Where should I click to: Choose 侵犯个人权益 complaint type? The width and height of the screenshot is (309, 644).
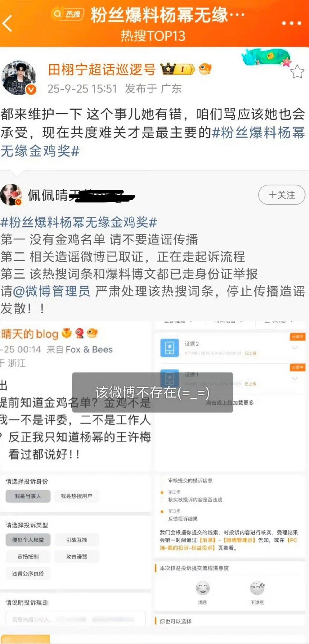pos(28,540)
